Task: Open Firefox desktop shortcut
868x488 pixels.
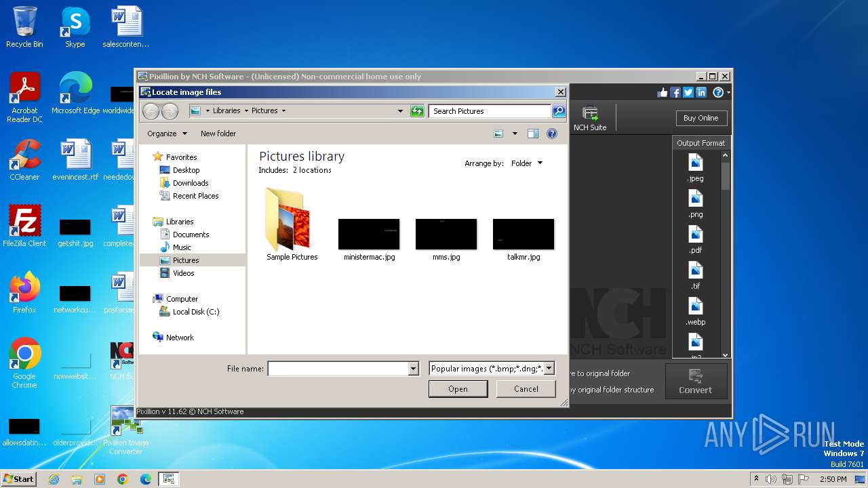Action: point(24,293)
